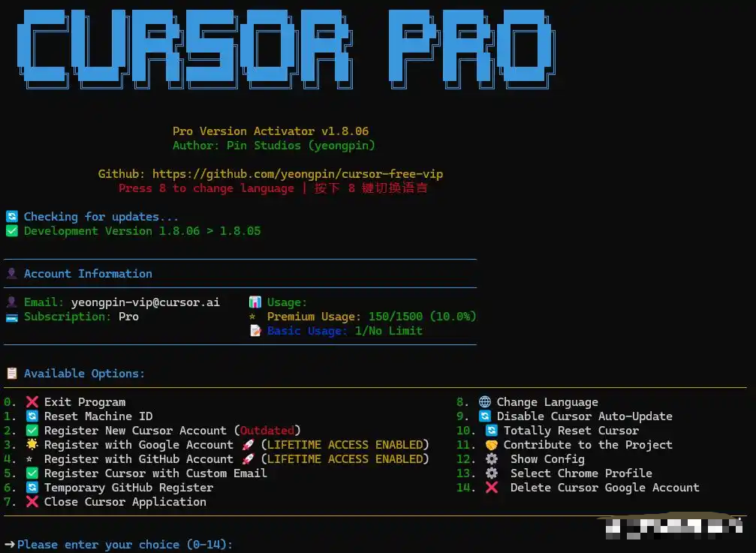
Task: Click the person icon beside Email
Action: point(11,302)
